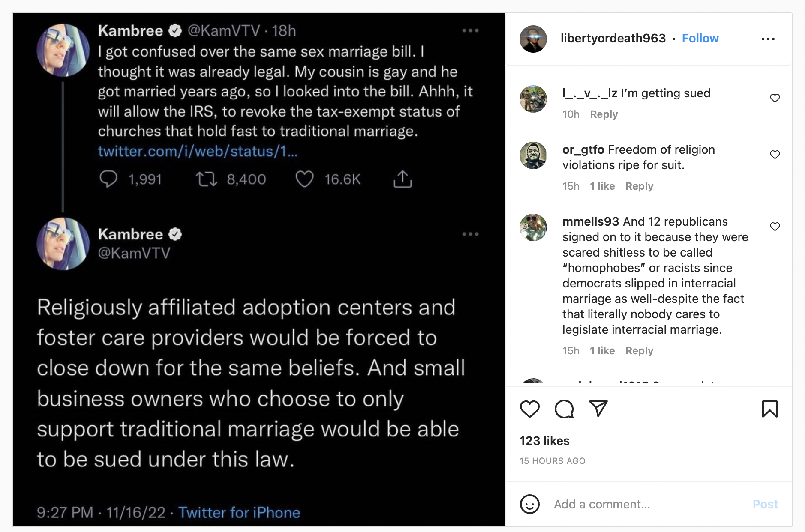805x532 pixels.
Task: Click the truncated twitter.com status link
Action: coord(198,151)
